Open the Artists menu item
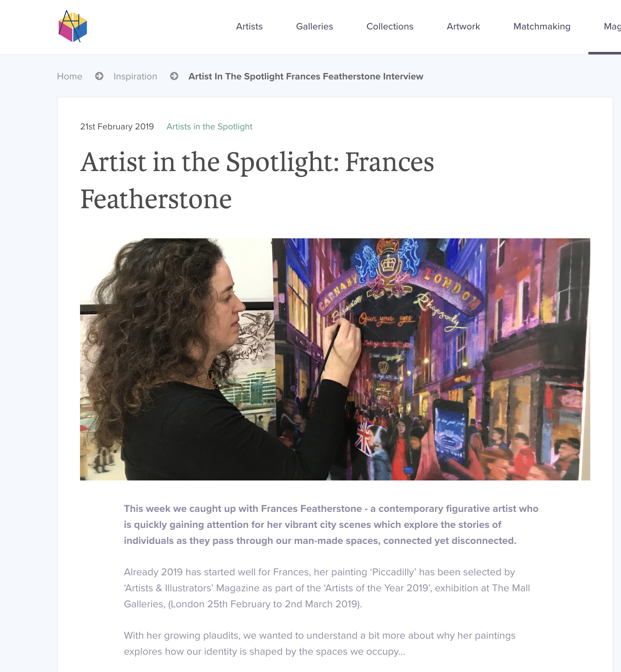621x672 pixels. click(249, 27)
